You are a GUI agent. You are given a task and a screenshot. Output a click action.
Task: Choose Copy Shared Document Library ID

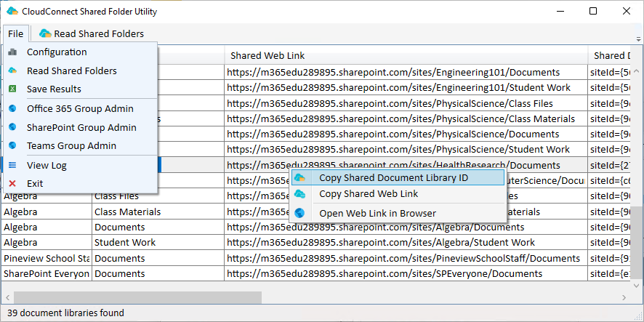pyautogui.click(x=393, y=178)
